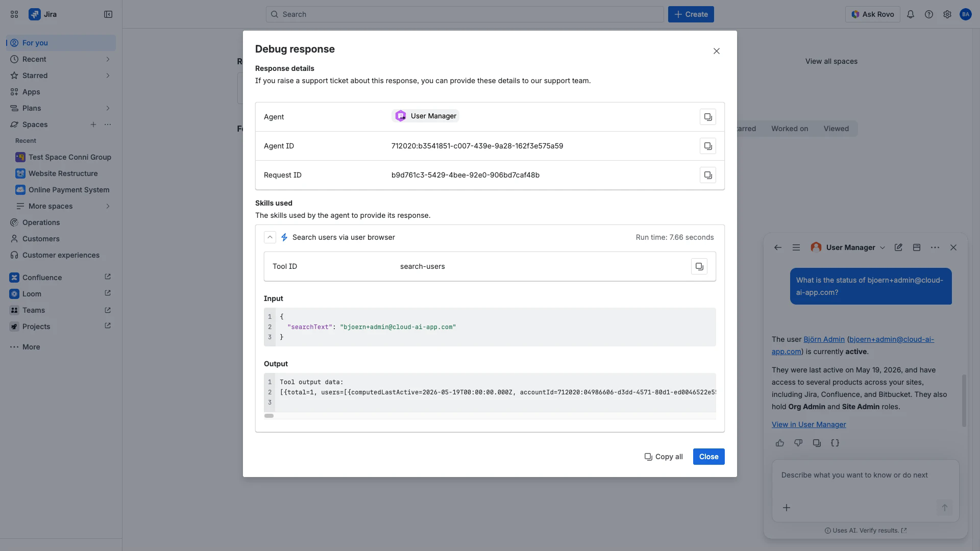Viewport: 980px width, 551px height.
Task: Click the chat panel layout icon
Action: click(x=917, y=247)
